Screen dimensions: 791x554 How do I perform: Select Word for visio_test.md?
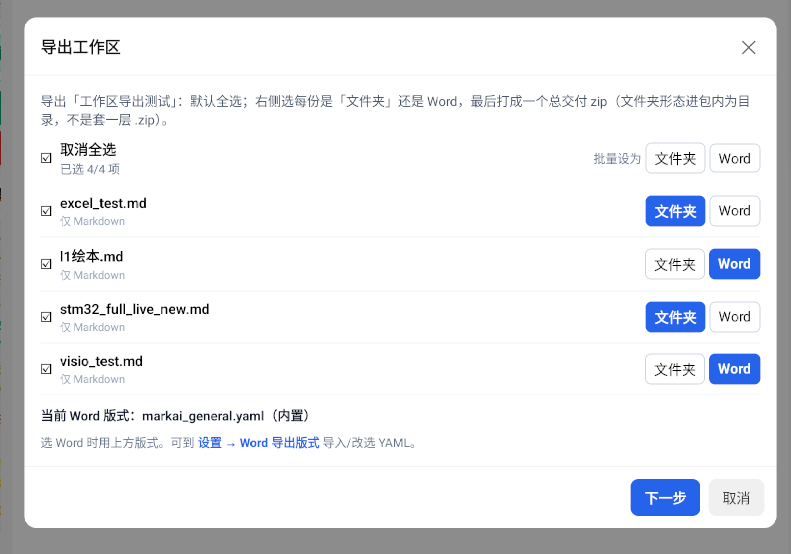pyautogui.click(x=734, y=369)
